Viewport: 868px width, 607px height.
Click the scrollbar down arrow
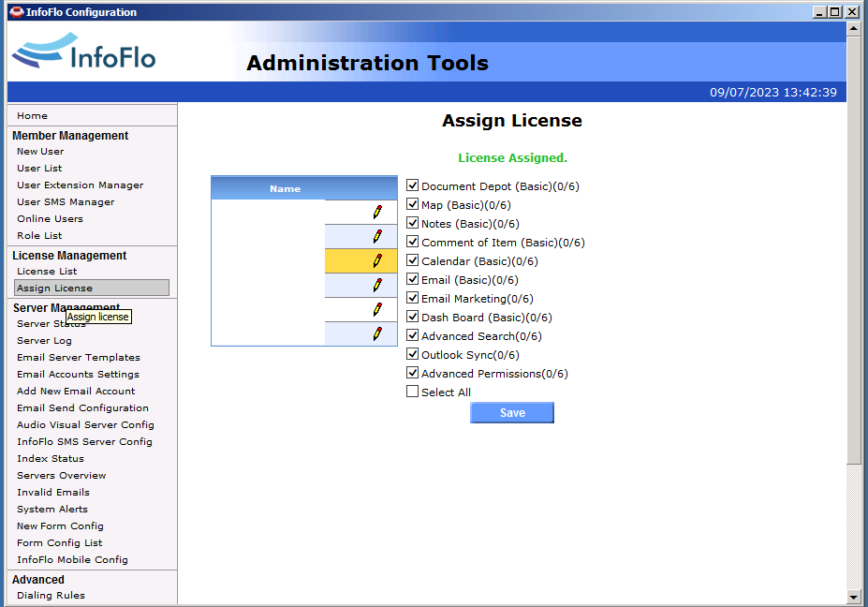click(x=853, y=597)
